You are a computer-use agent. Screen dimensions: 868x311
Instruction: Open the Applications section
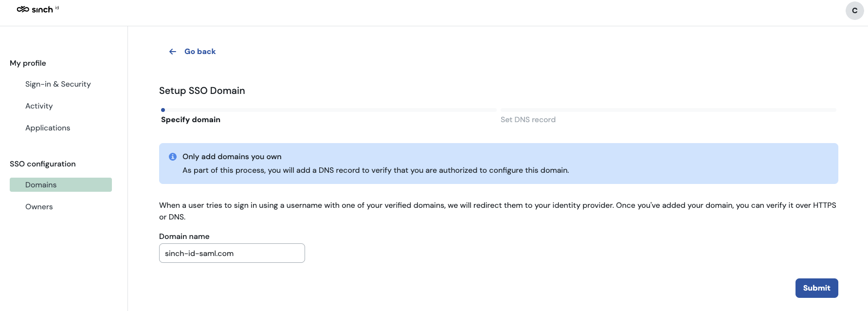point(48,128)
